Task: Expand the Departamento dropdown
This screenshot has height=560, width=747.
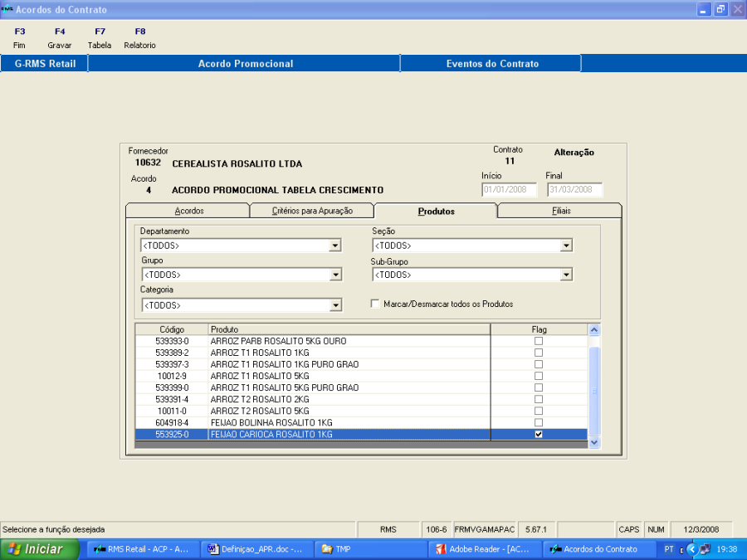Action: (x=335, y=246)
